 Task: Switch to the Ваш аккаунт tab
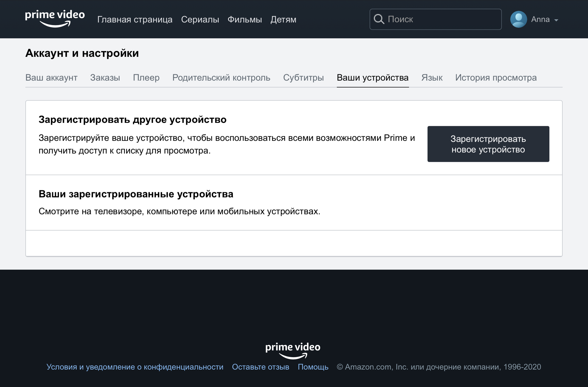51,78
